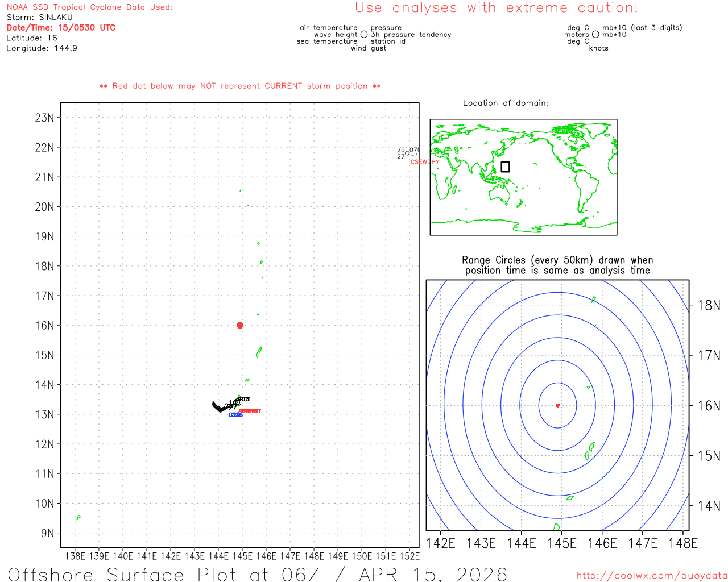This screenshot has width=728, height=582.
Task: Click the right units legend circle near mb*10
Action: (x=595, y=35)
